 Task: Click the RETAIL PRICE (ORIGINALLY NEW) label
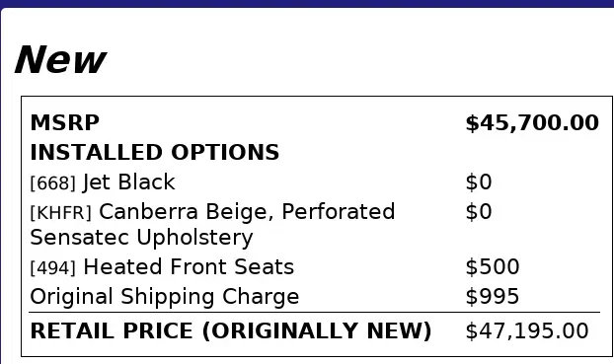click(x=231, y=331)
